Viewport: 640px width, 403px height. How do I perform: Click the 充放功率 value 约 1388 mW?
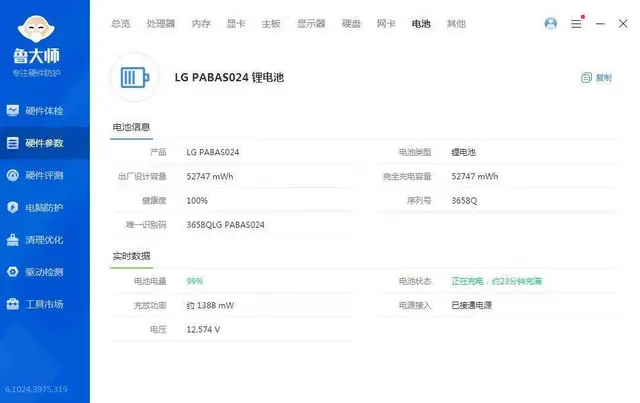click(210, 305)
